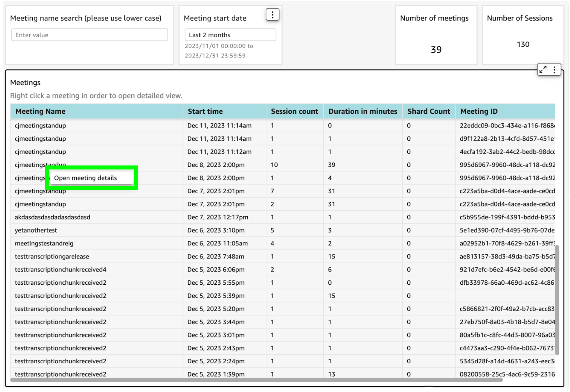
Task: Select the testtranscriptiongarelease meeting row
Action: click(52, 257)
